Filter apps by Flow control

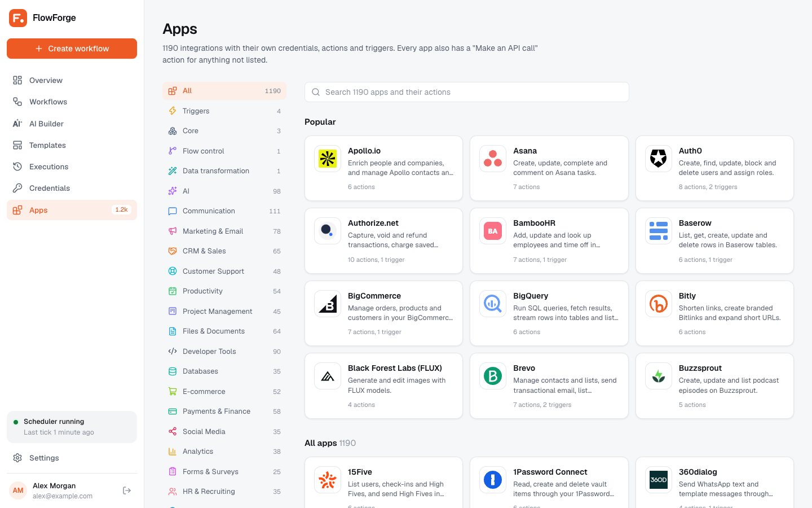click(224, 151)
